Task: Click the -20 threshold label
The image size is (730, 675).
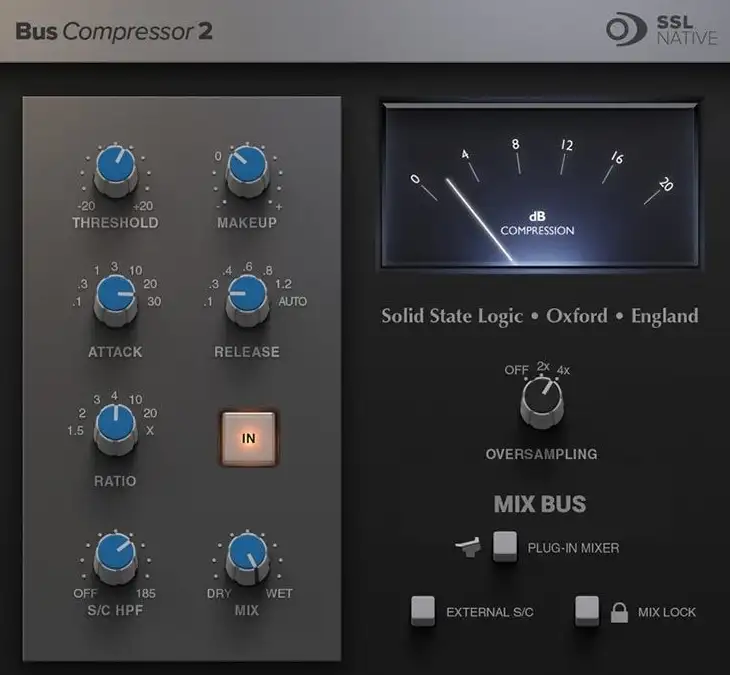Action: click(x=86, y=206)
